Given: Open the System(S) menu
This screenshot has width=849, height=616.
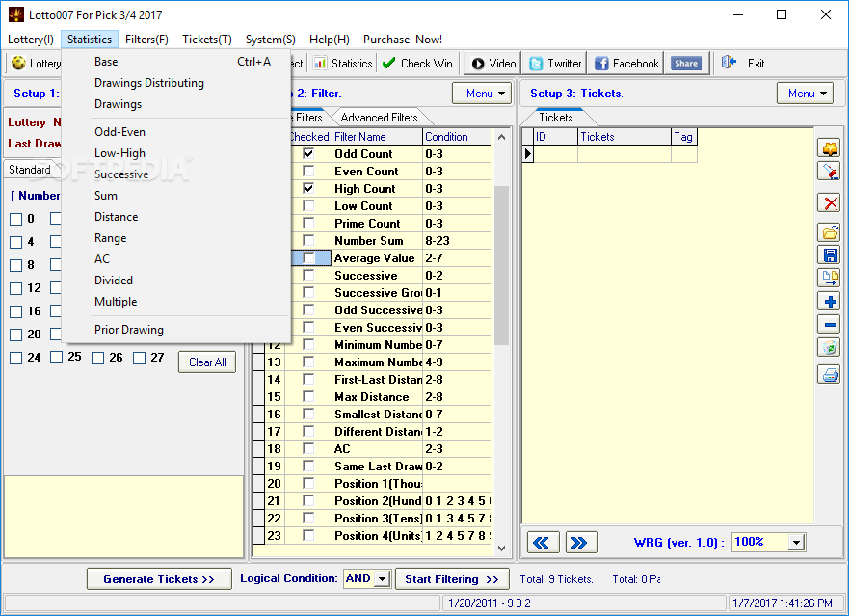Looking at the screenshot, I should pyautogui.click(x=270, y=39).
